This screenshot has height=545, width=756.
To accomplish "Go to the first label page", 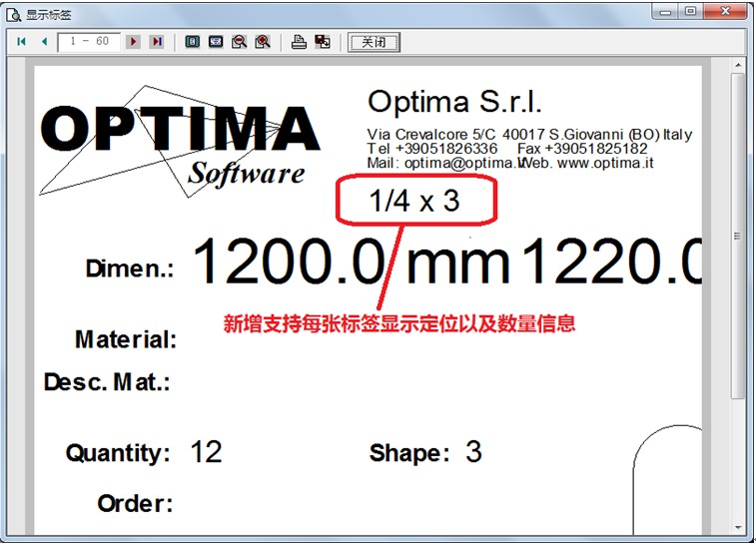I will (21, 42).
